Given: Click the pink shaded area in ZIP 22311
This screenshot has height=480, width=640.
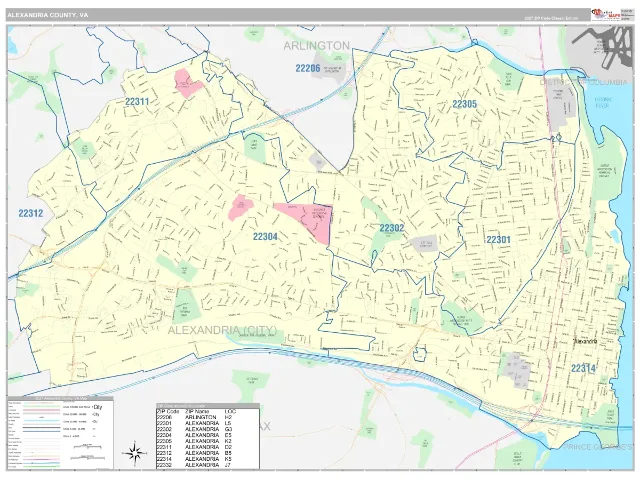Looking at the screenshot, I should tap(188, 83).
